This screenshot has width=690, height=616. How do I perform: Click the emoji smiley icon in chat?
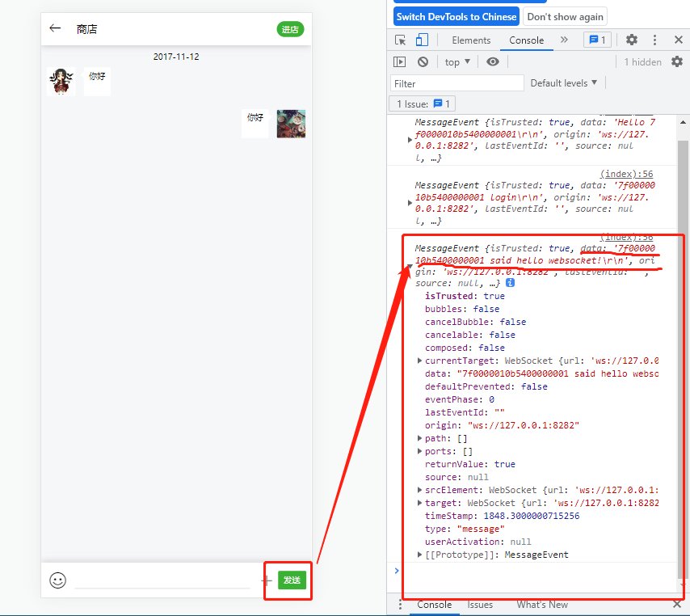[x=57, y=580]
